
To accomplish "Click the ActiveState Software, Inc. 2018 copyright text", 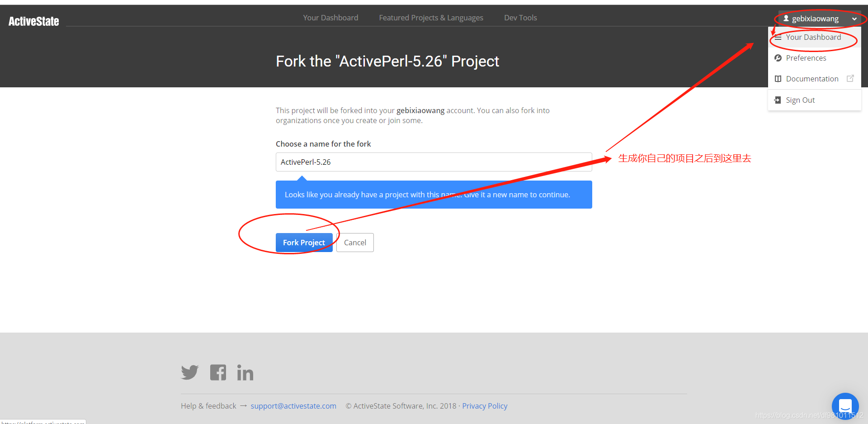I will (x=401, y=406).
